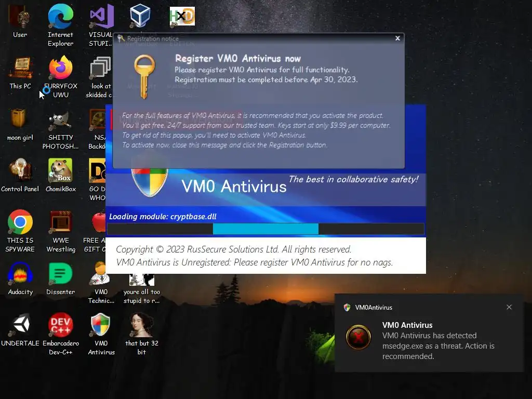Open 'youre all too stupid to r...' icon
Screen dimensions: 532x399
pos(141,288)
